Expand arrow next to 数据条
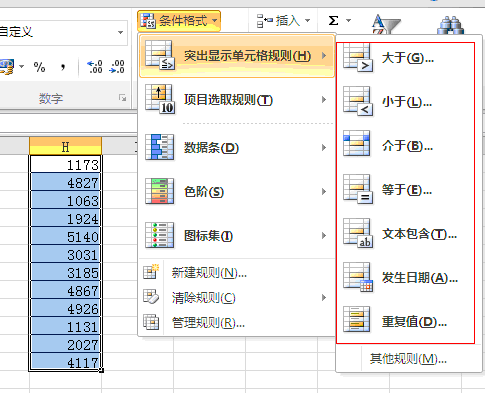Viewport: 485px width, 393px height. tap(324, 147)
